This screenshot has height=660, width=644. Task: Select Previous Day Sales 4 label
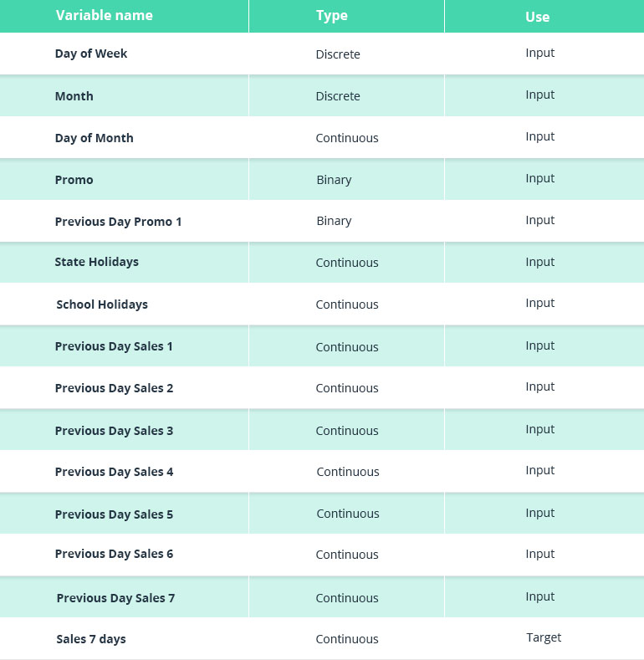pyautogui.click(x=114, y=472)
